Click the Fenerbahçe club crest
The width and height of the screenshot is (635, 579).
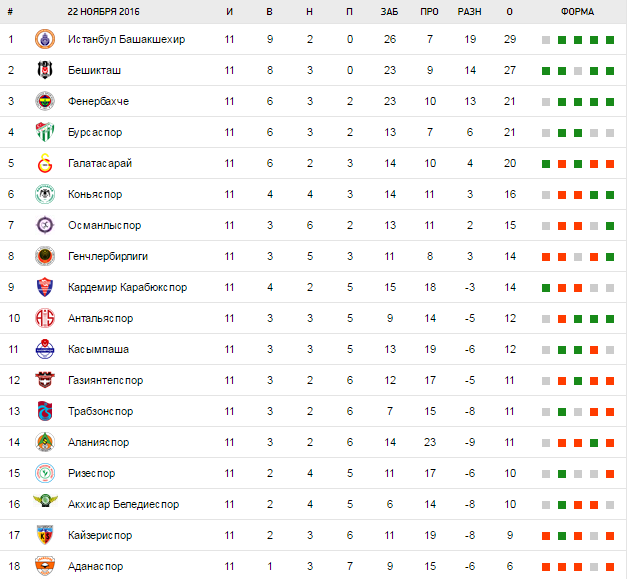(42, 102)
